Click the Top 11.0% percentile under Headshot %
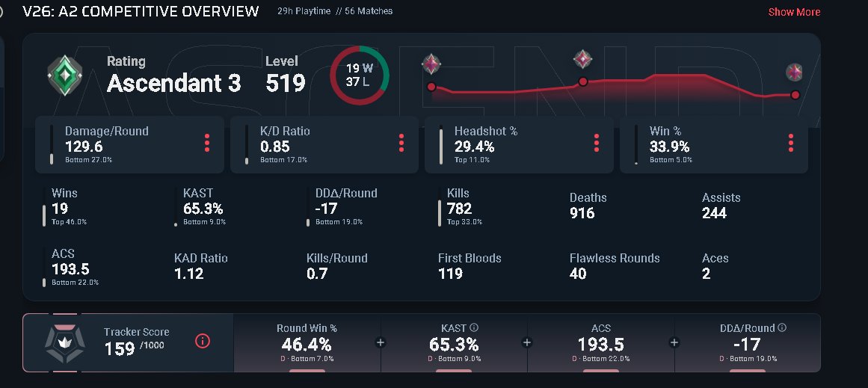Image resolution: width=868 pixels, height=388 pixels. (x=473, y=160)
